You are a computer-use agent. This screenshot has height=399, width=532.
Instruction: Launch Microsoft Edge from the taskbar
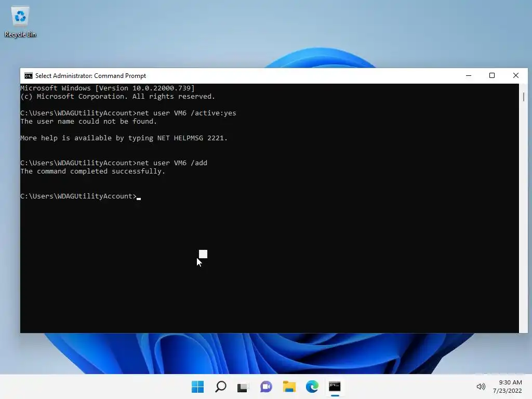coord(312,387)
